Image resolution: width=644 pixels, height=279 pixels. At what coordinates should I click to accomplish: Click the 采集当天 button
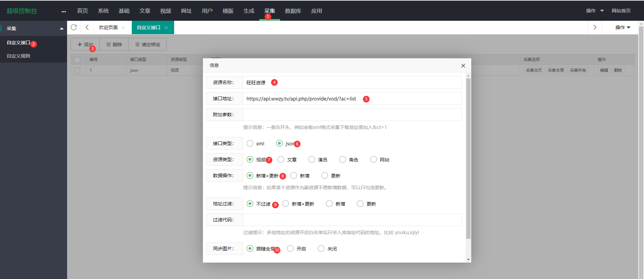[534, 70]
